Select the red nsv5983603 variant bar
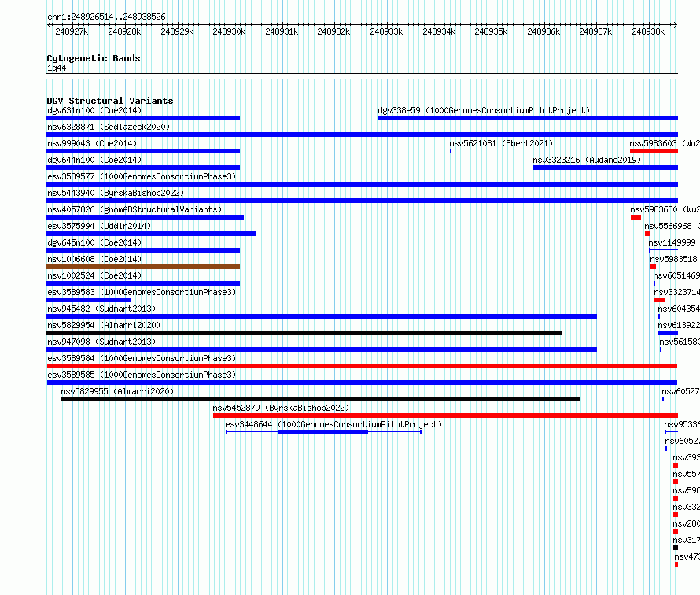The height and width of the screenshot is (595, 700). click(x=654, y=151)
